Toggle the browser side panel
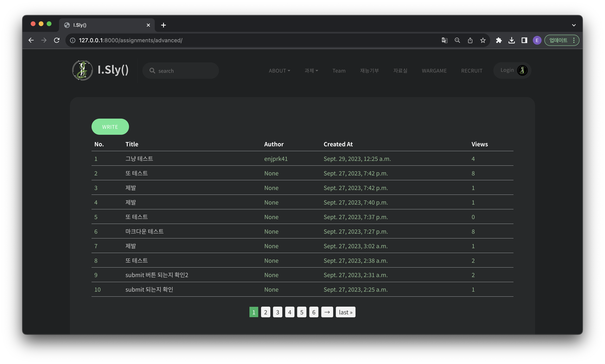This screenshot has height=364, width=605. [524, 40]
